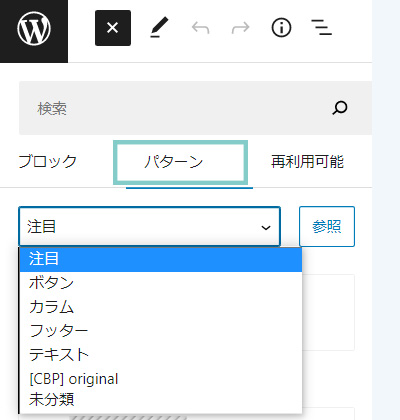Click the undo arrow icon
Image resolution: width=400 pixels, height=420 pixels.
[x=200, y=28]
